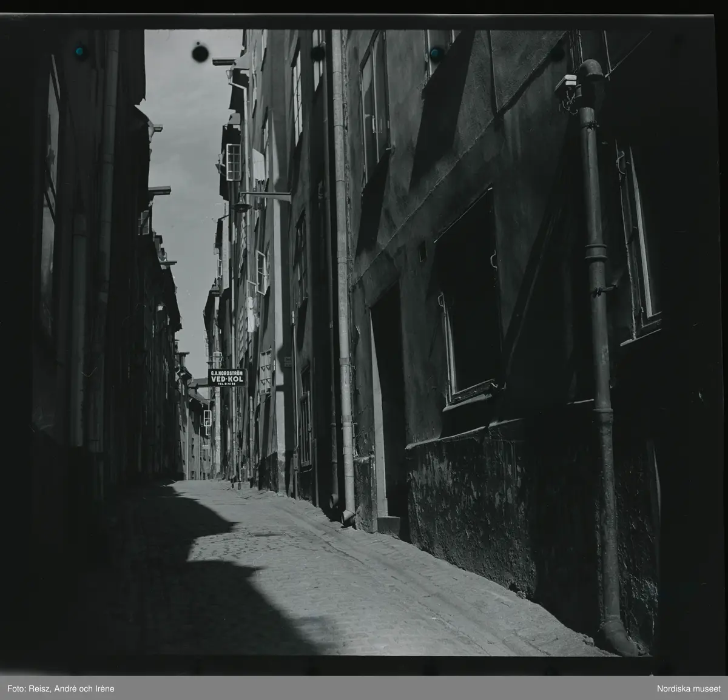Click the green dot at top left corner
This screenshot has width=728, height=700.
pyautogui.click(x=79, y=52)
